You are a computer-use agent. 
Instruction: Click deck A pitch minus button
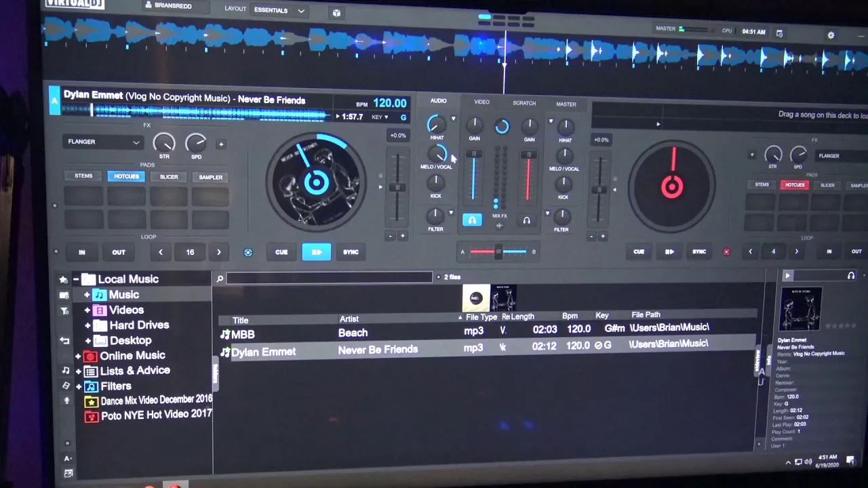pyautogui.click(x=390, y=236)
